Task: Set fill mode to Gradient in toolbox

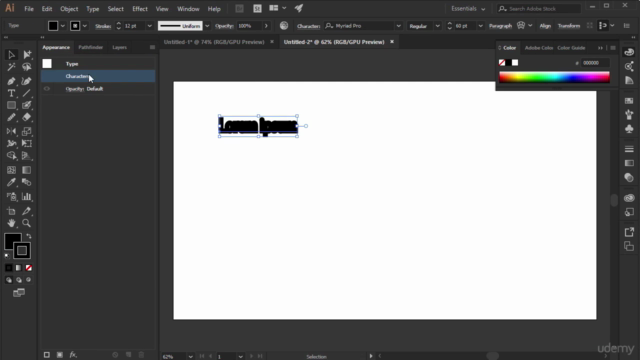Action: click(x=18, y=268)
